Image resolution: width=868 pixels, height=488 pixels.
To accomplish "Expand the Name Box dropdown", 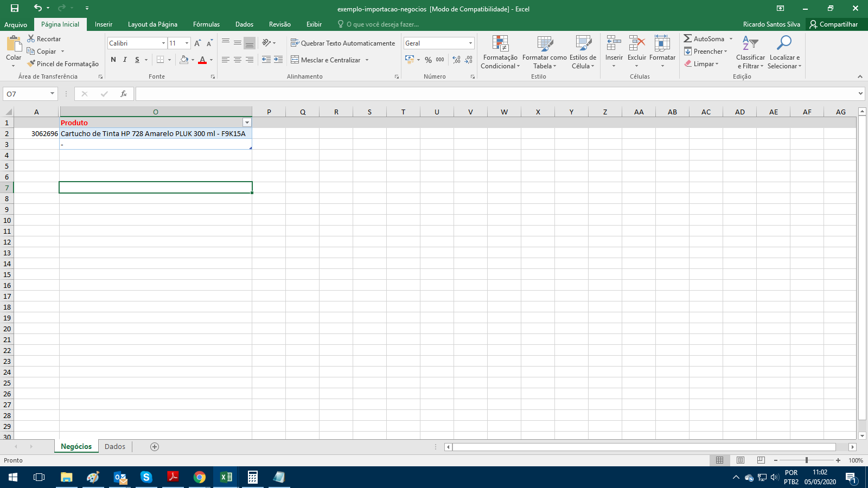I will coord(52,94).
